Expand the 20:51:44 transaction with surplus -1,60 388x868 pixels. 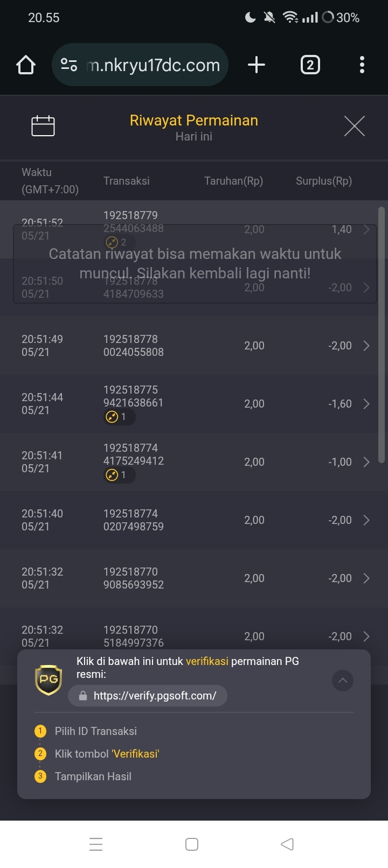(x=194, y=404)
